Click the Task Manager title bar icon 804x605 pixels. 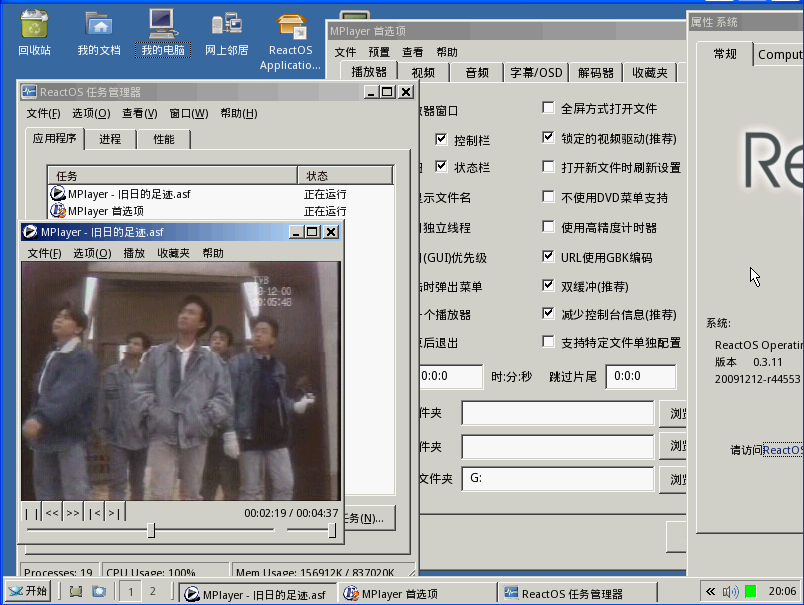pos(29,92)
